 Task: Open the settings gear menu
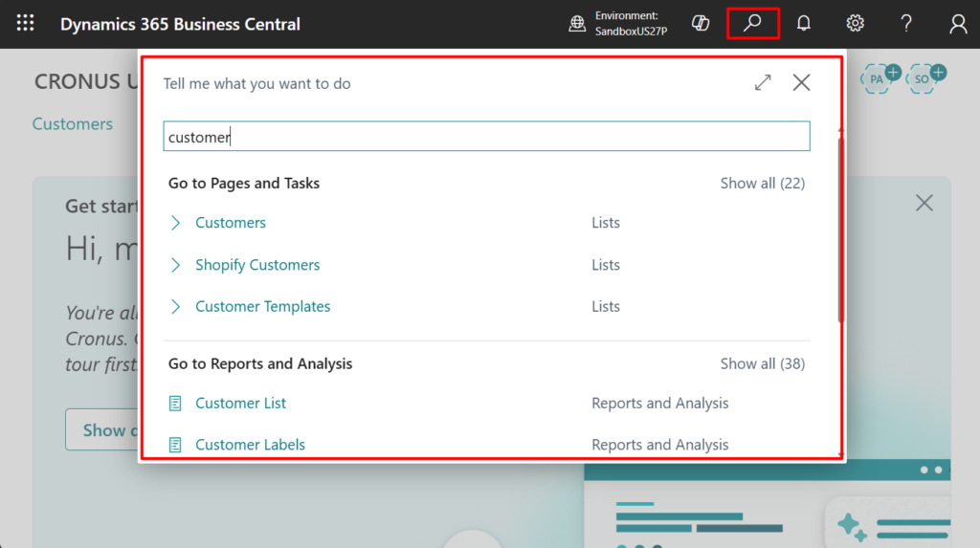point(856,24)
